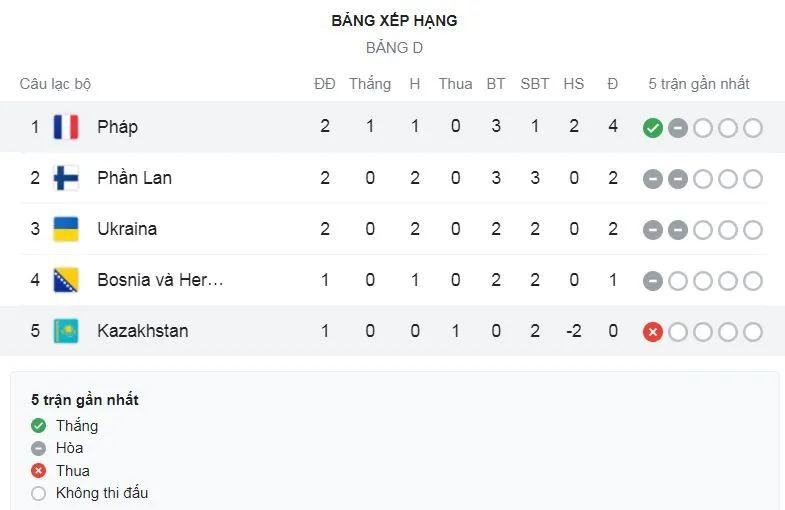Screen dimensions: 785x510
Task: Click the Finland flag icon
Action: point(66,178)
